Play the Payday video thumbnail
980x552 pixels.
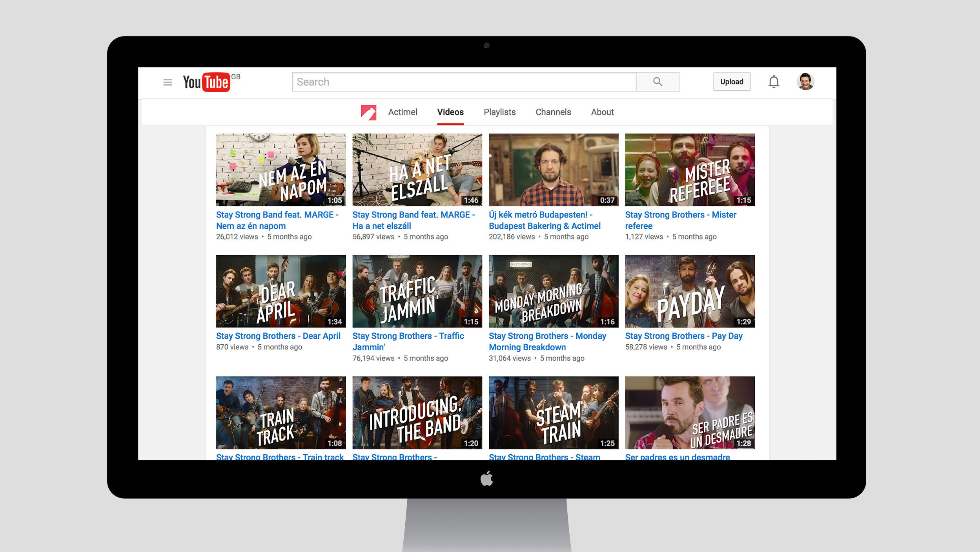coord(689,291)
